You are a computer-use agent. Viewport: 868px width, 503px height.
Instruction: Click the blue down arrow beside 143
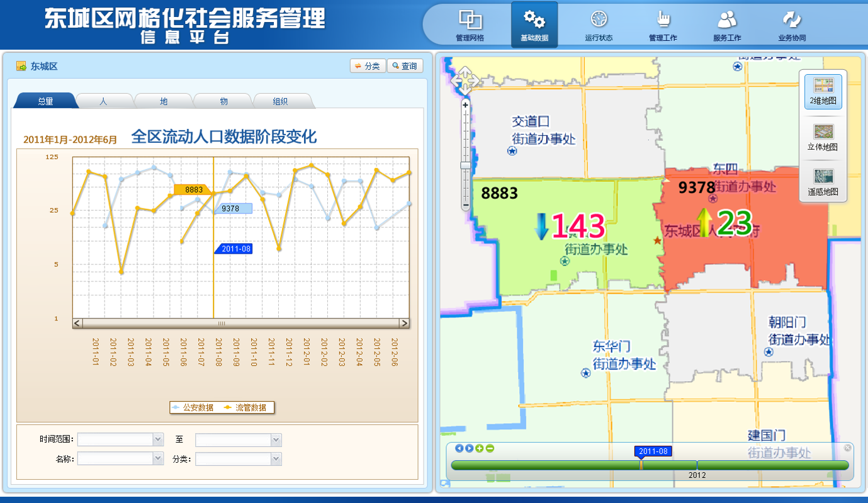click(x=541, y=227)
